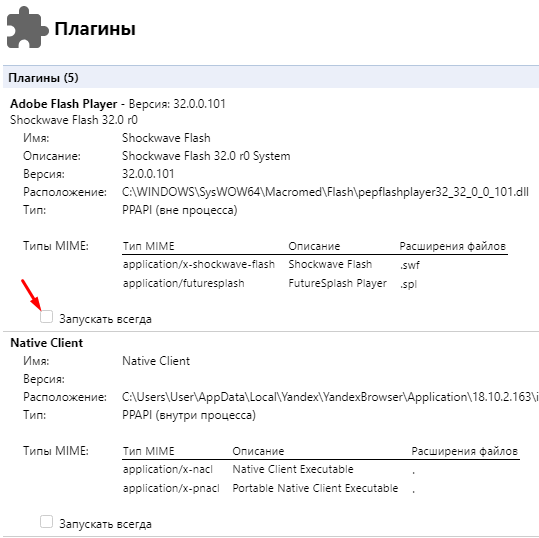539x538 pixels.
Task: Click 'application/x-nacl' MIME type cell
Action: click(x=168, y=469)
